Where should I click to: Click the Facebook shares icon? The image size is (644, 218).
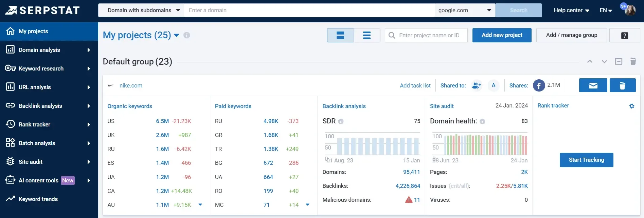[x=539, y=85]
